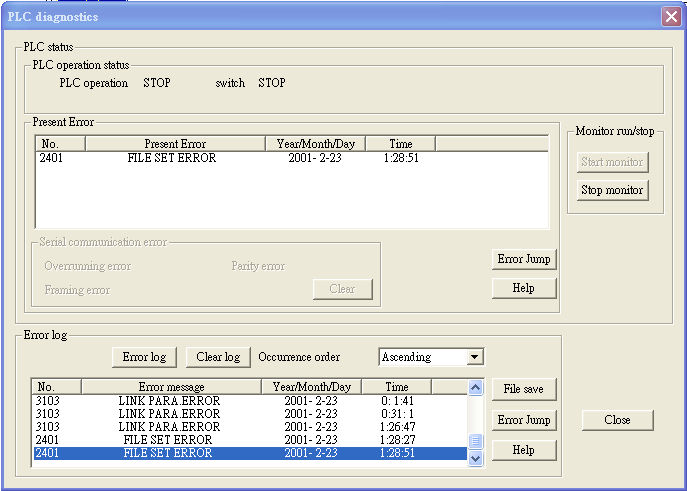Select highlighted log entry at 1:28:51
The width and height of the screenshot is (687, 491).
170,453
